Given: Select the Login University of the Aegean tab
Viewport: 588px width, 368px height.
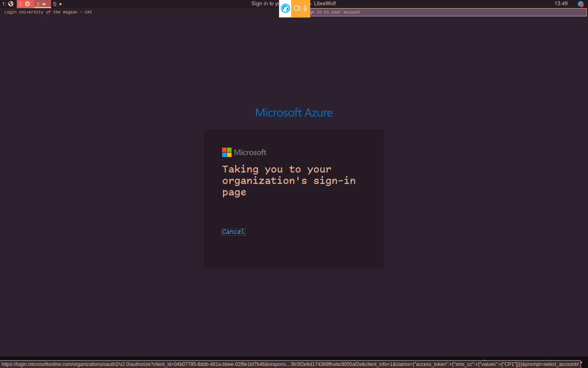Looking at the screenshot, I should pyautogui.click(x=49, y=12).
